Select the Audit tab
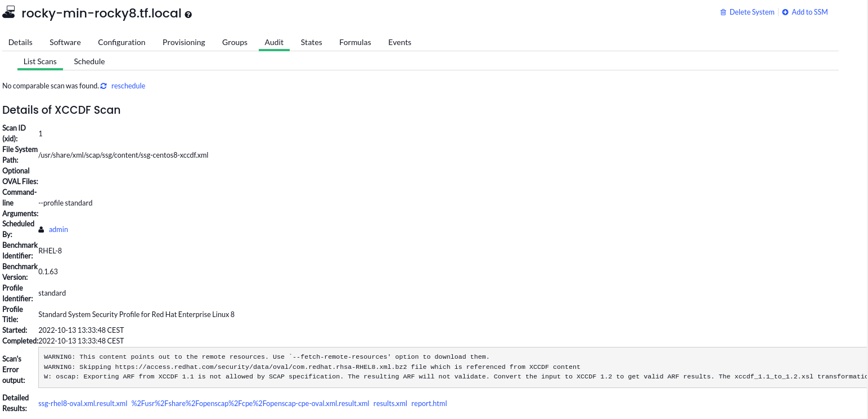868x419 pixels. tap(274, 42)
